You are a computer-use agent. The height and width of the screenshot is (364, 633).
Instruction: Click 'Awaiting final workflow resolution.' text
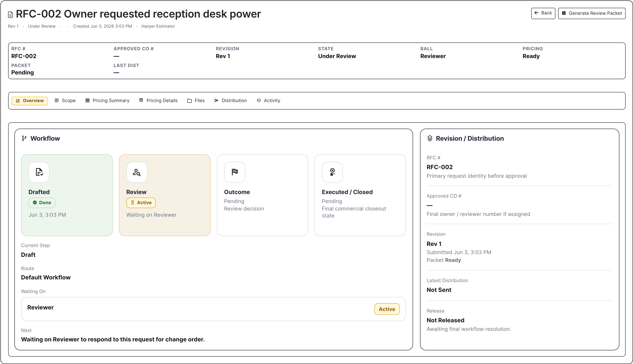pos(469,329)
